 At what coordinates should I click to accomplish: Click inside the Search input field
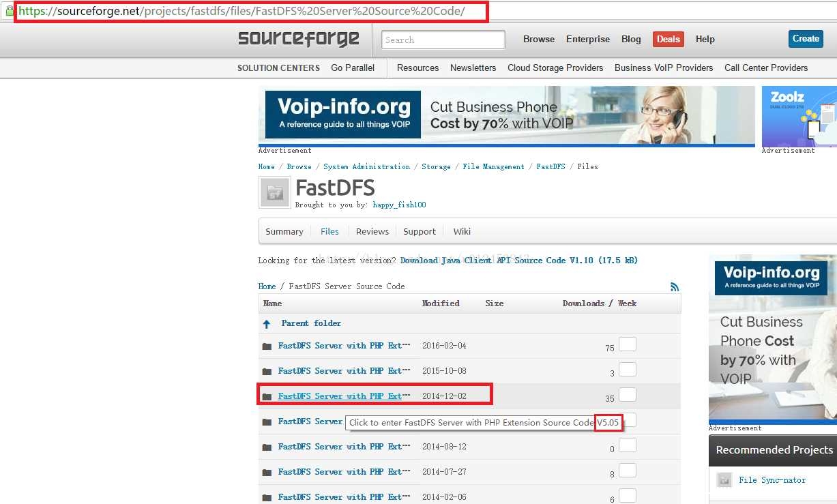tap(443, 40)
